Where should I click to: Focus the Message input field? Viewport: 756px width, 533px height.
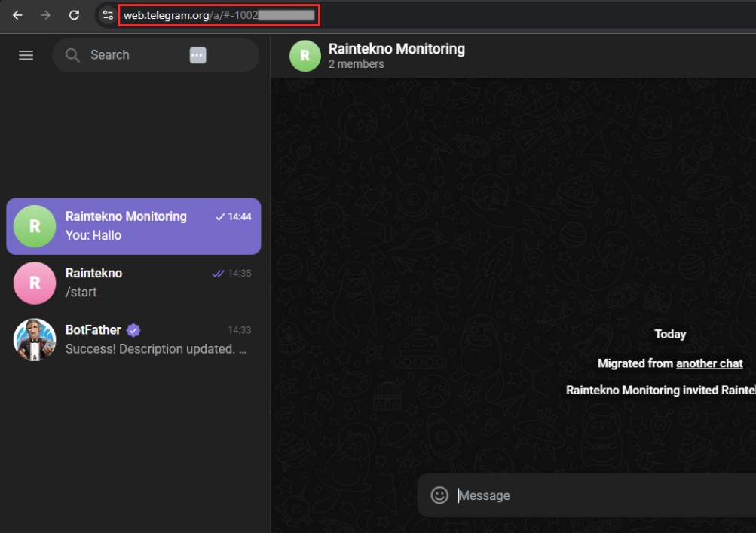[588, 495]
